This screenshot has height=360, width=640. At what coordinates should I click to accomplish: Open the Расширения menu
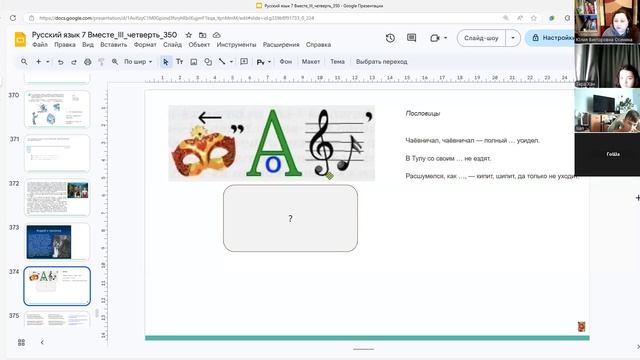281,44
